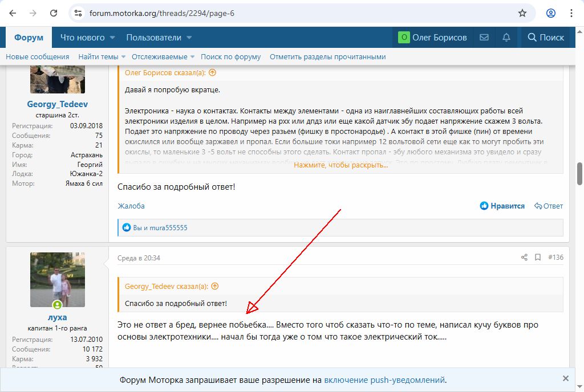The image size is (584, 392).
Task: Jump to quoted Georgy_Tedeev post arrow
Action: 215,287
